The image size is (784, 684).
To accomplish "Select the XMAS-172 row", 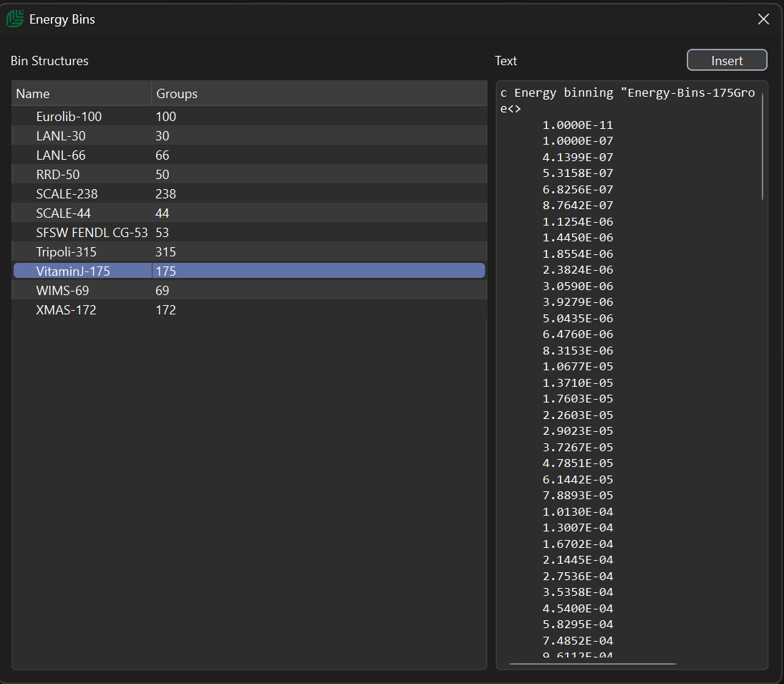I will [x=249, y=310].
